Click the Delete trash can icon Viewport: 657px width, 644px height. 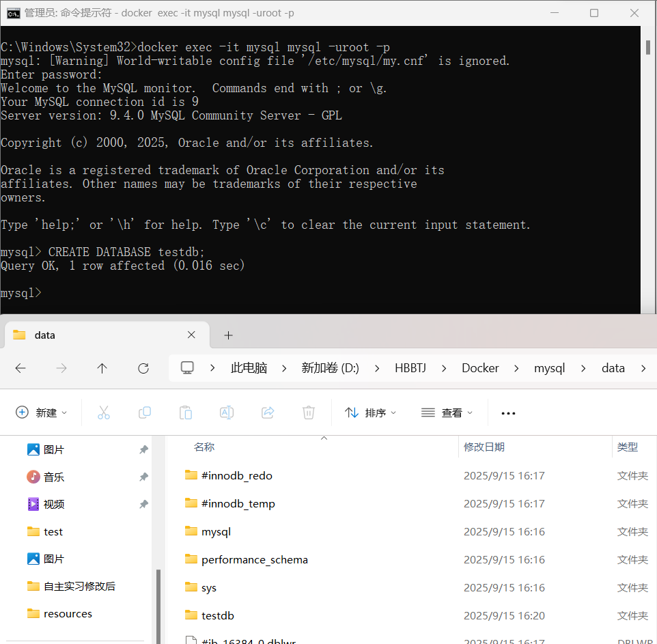[x=309, y=412]
